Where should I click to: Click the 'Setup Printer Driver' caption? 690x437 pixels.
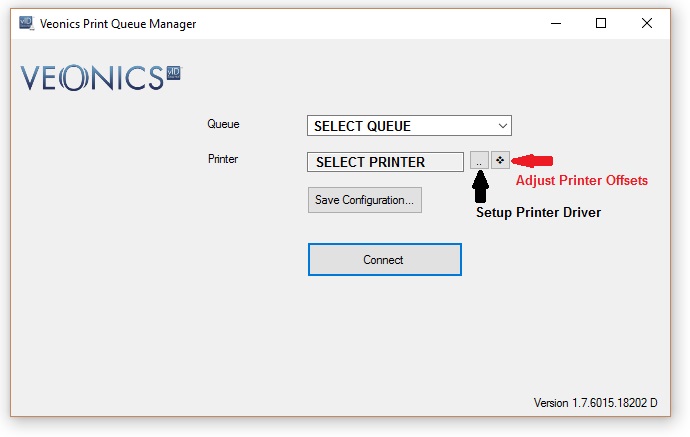pos(538,212)
